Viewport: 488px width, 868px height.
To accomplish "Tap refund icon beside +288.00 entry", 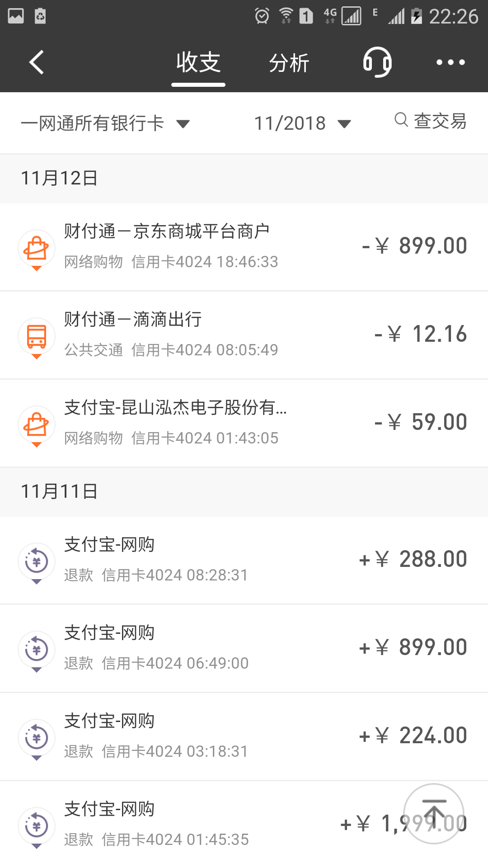I will pyautogui.click(x=37, y=561).
